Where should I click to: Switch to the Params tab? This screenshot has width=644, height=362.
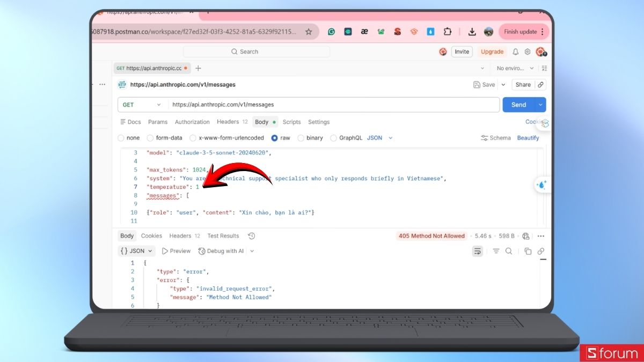[x=158, y=122]
